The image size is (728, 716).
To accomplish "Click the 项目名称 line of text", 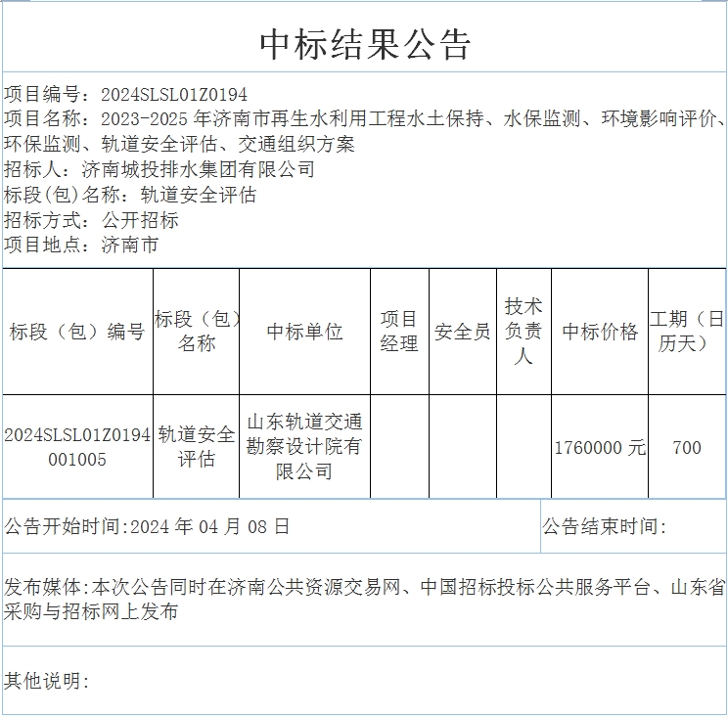I will click(364, 120).
